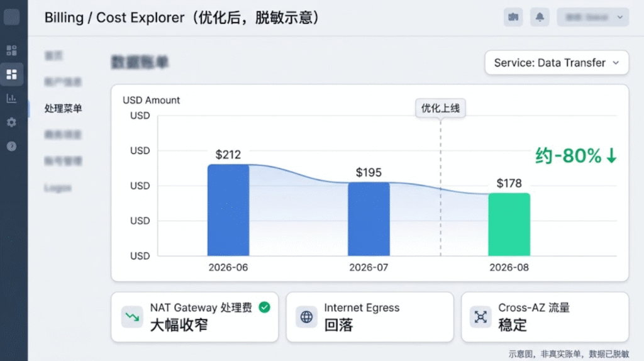The image size is (644, 361).
Task: Click the Billing / Cost Explorer page title
Action: 182,18
